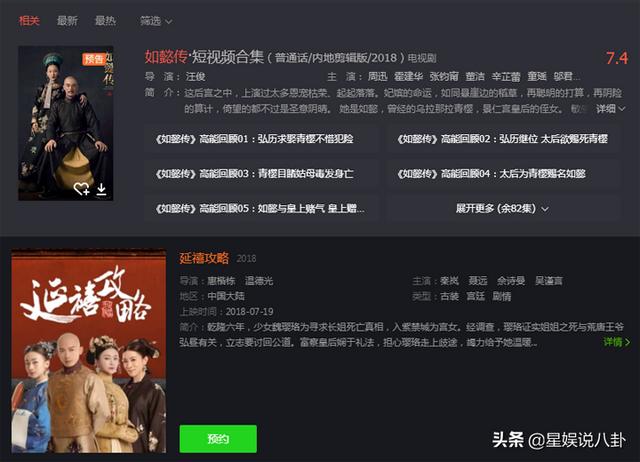640x462 pixels.
Task: Switch to the 相关 sort tab
Action: (29, 20)
